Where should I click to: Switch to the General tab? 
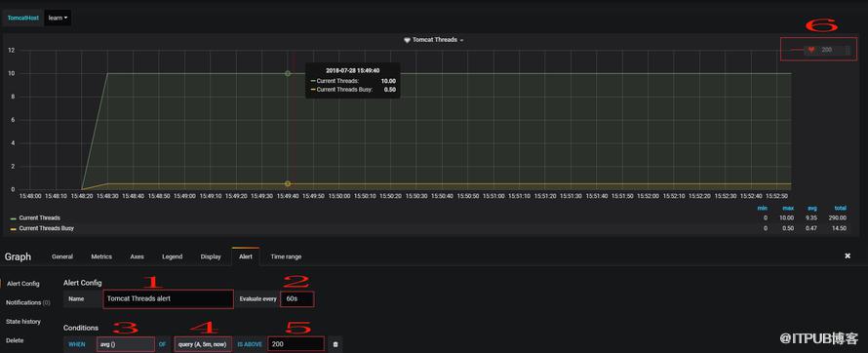62,256
